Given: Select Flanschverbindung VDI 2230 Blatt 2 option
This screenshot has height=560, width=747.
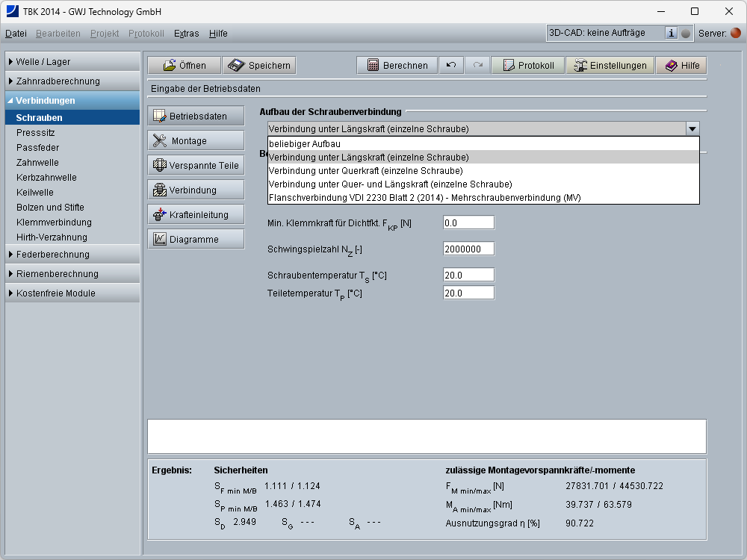Looking at the screenshot, I should tap(424, 197).
